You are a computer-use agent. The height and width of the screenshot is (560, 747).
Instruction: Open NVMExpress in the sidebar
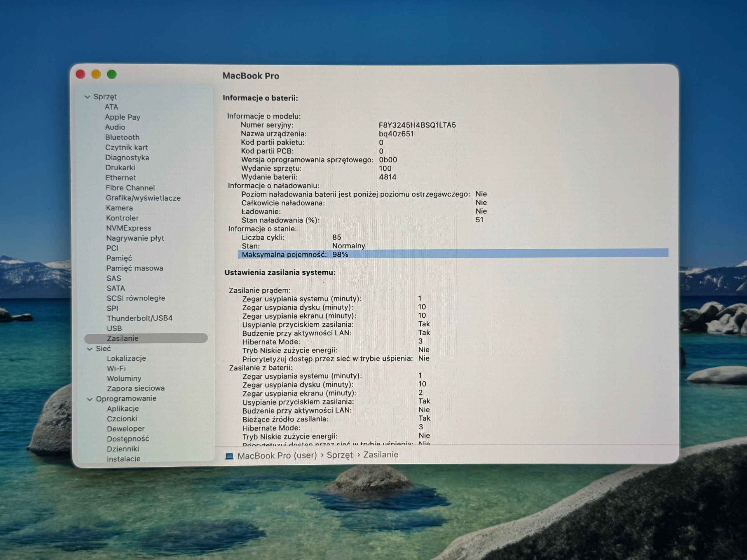[x=129, y=228]
